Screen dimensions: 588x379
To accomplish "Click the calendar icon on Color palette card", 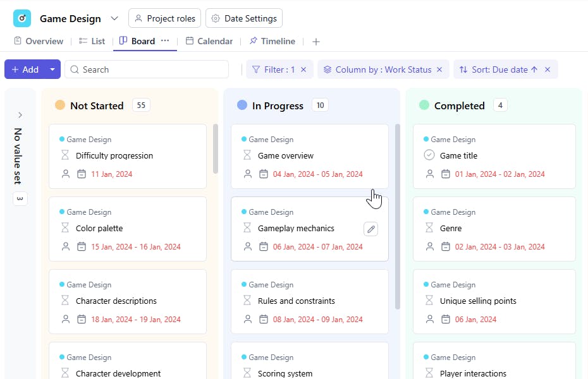I will tap(82, 247).
